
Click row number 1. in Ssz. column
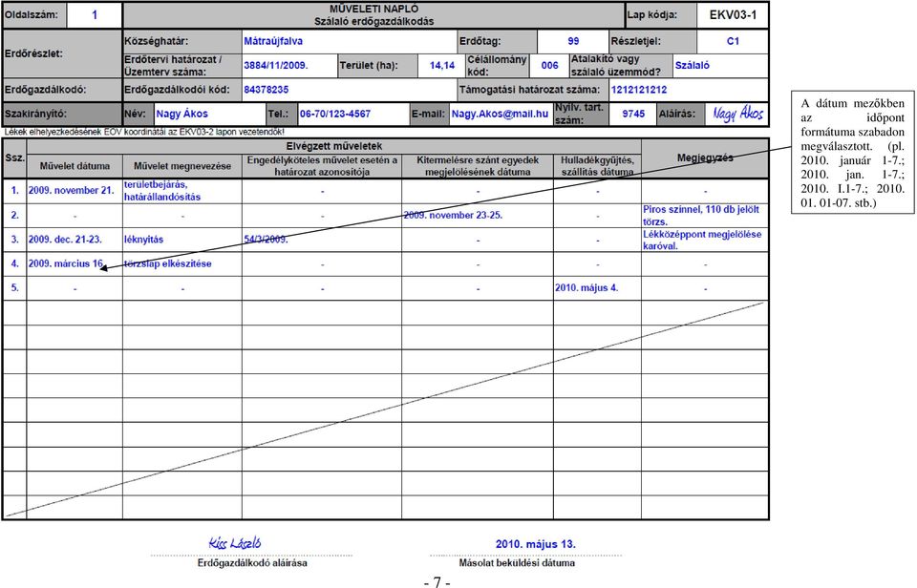(x=14, y=191)
